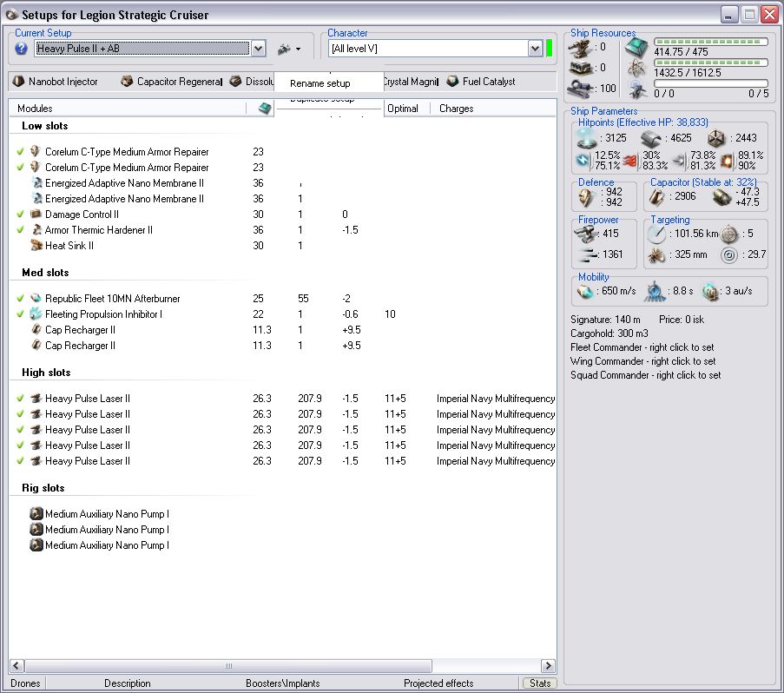Viewport: 784px width, 693px height.
Task: Click the Capacitor Regeneration subsystem icon
Action: pyautogui.click(x=127, y=82)
